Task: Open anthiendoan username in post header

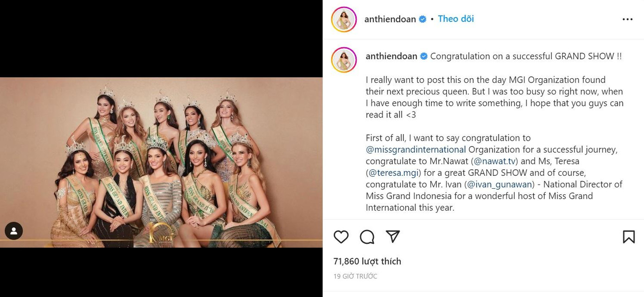Action: coord(390,19)
